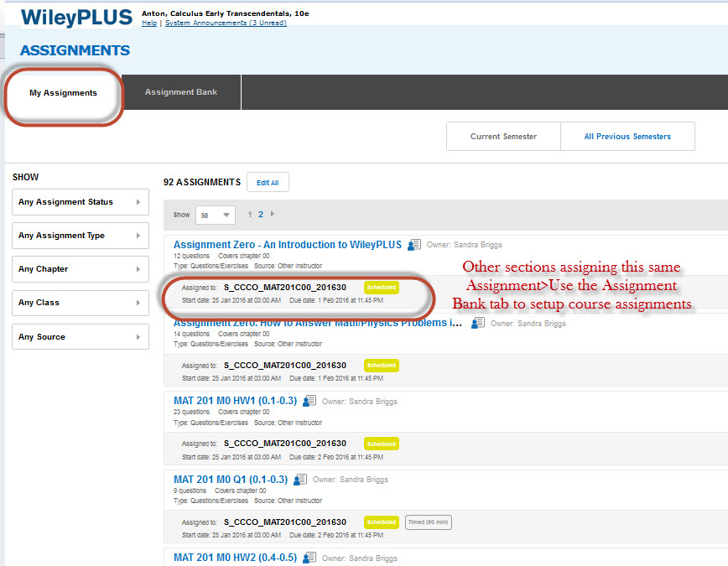
Task: Go to next page using the arrow icon
Action: click(x=273, y=214)
